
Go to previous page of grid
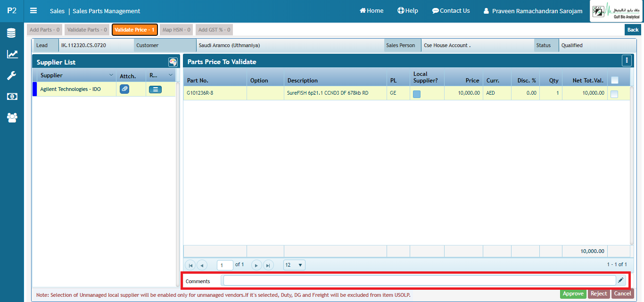[202, 265]
